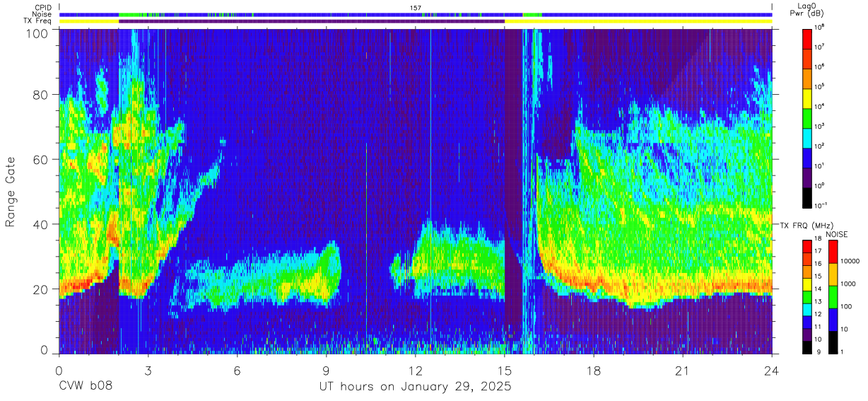This screenshot has height=401, width=868.
Task: Select the blue NOISE swatch between 10 and 100
Action: pyautogui.click(x=833, y=318)
